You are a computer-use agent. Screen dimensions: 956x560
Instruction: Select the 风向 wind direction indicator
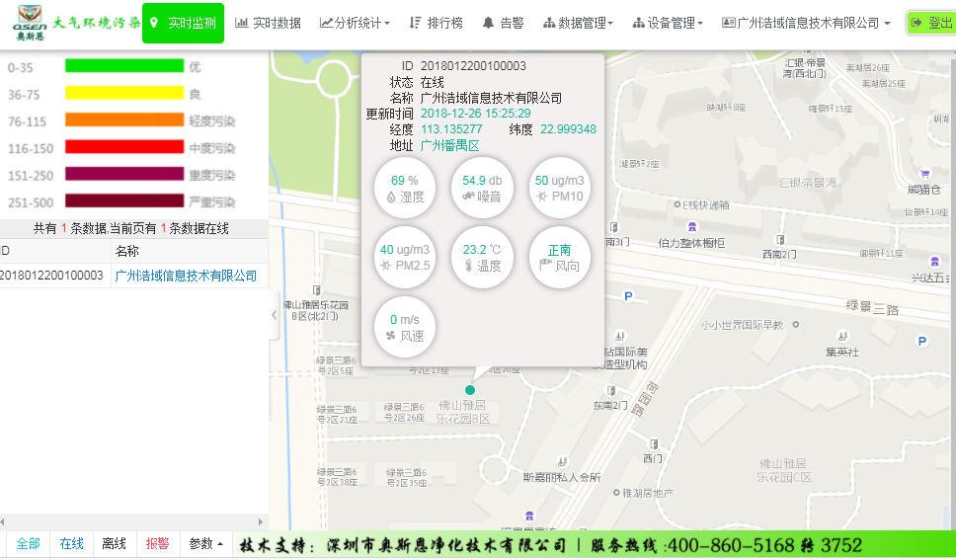[559, 257]
